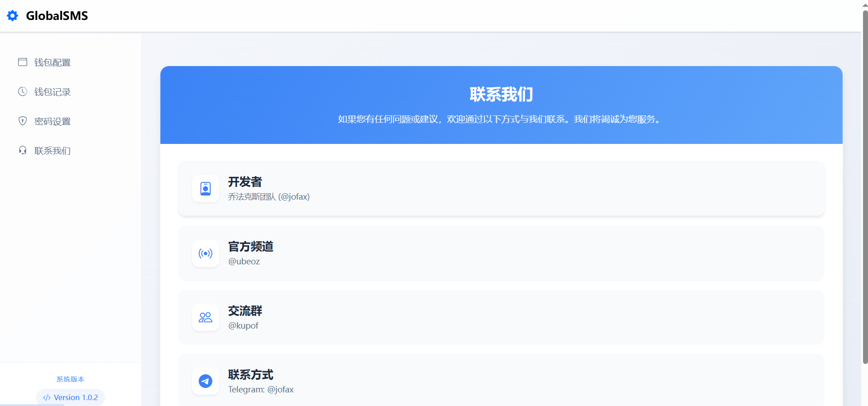Click the 系统版本 label
The height and width of the screenshot is (406, 868).
click(71, 379)
